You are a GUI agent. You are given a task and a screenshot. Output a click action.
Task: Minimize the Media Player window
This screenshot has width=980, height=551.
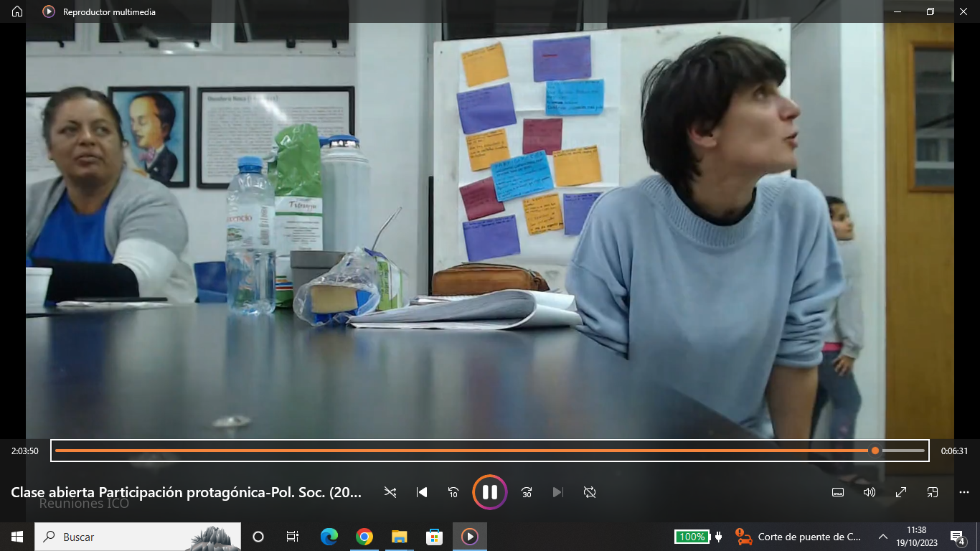897,11
